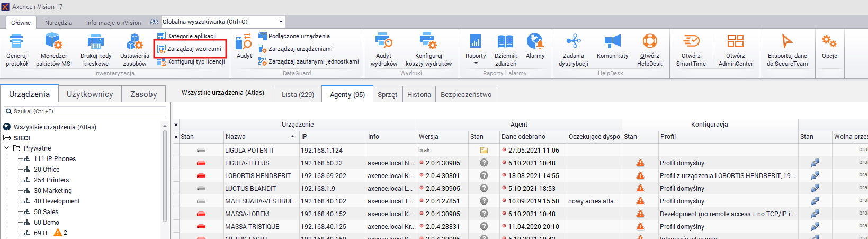Image resolution: width=868 pixels, height=239 pixels.
Task: Click the Generuj protokół icon
Action: click(16, 41)
